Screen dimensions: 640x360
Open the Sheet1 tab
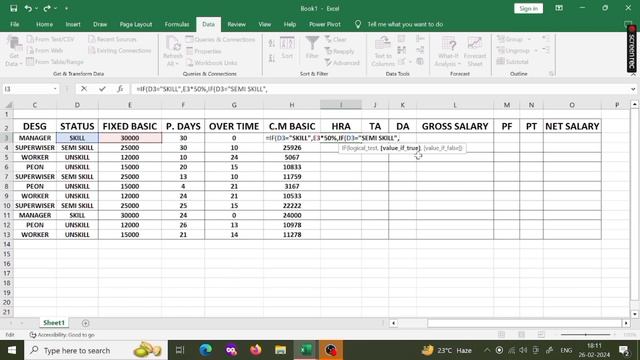(54, 323)
